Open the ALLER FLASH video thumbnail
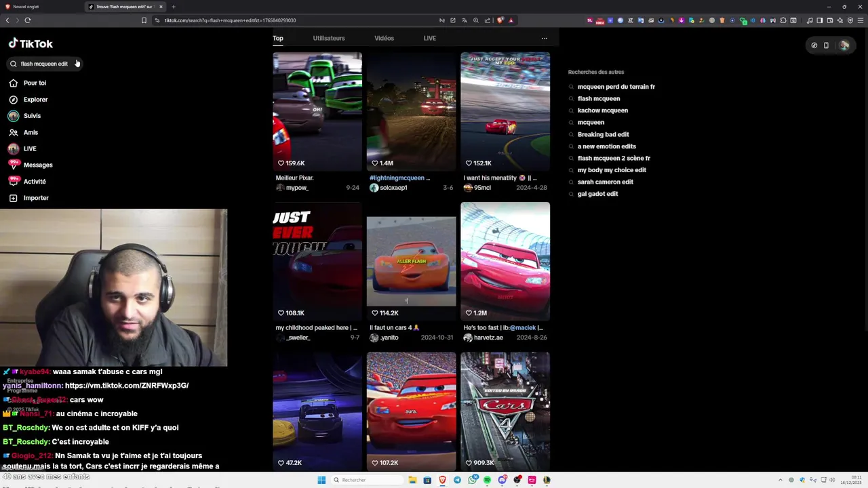The height and width of the screenshot is (488, 868). point(412,261)
